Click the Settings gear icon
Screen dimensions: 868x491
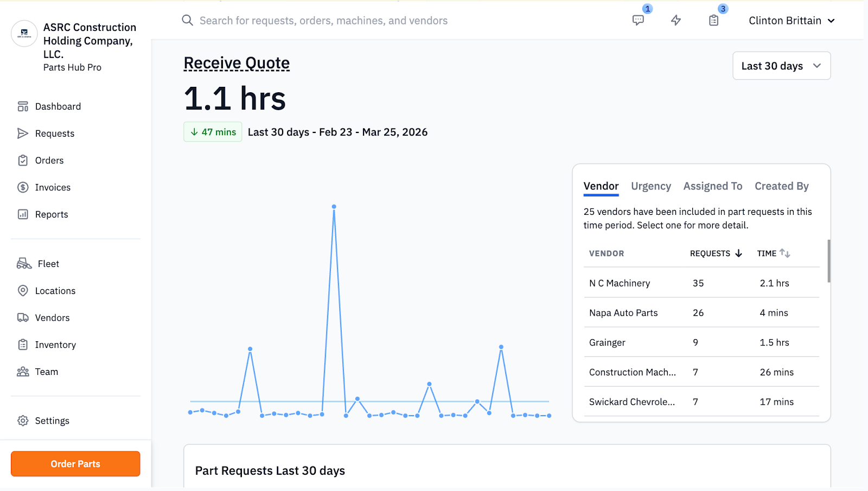click(x=23, y=420)
